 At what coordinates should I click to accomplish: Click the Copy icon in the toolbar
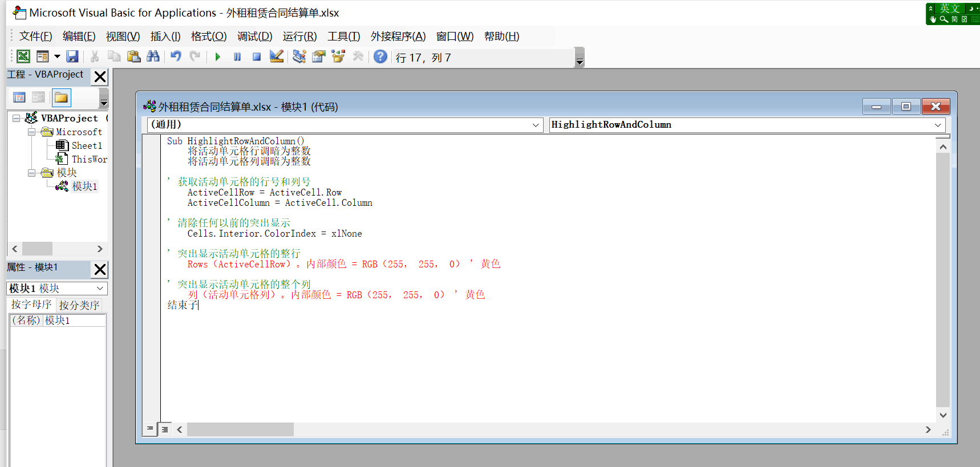click(114, 56)
